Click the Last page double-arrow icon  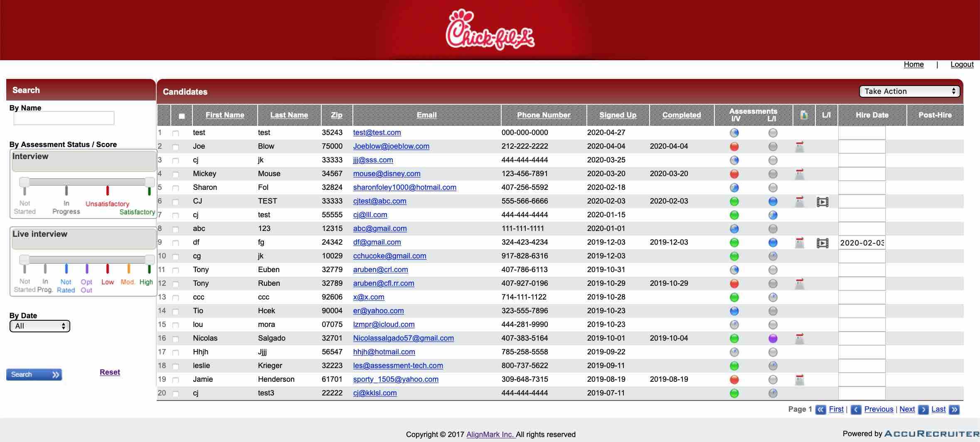point(955,410)
